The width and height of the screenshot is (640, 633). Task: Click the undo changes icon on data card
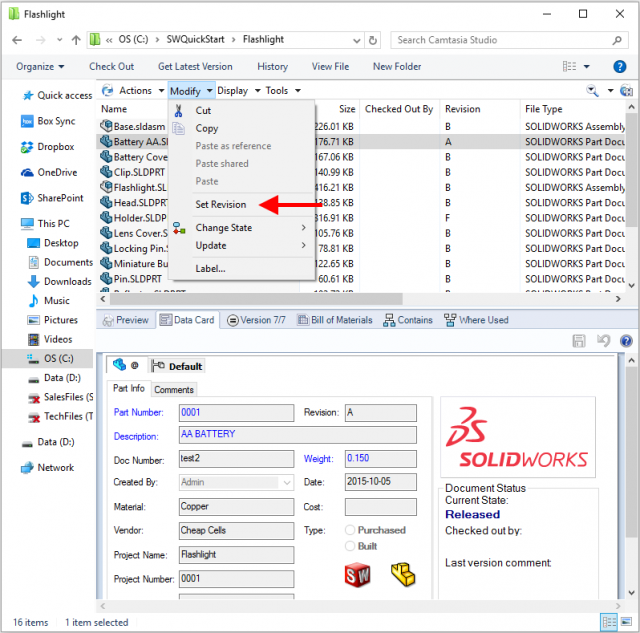coord(603,340)
